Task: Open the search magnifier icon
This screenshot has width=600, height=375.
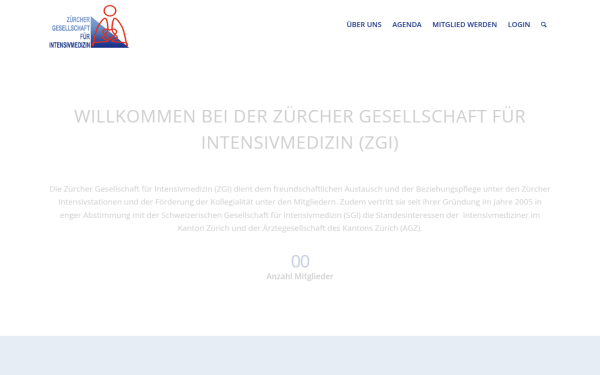Action: [543, 24]
